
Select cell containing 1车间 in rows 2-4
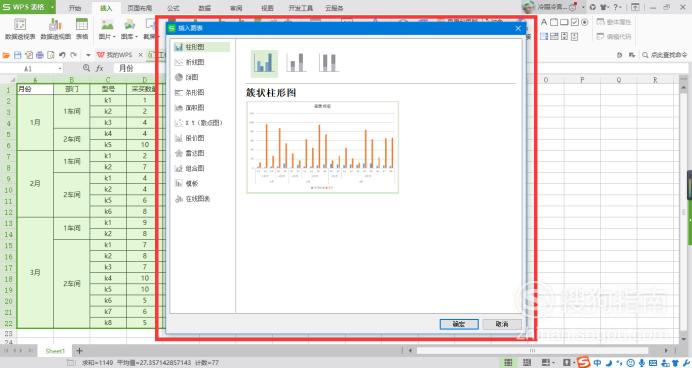click(71, 112)
